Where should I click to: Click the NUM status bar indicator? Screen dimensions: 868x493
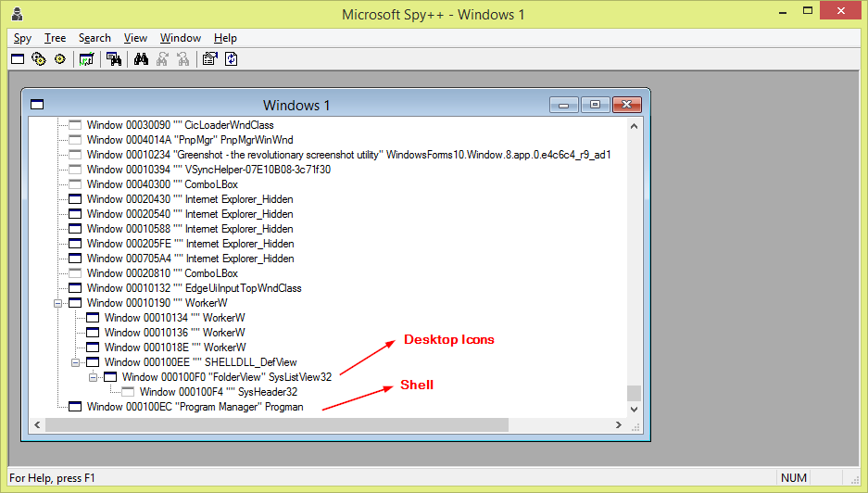coord(793,477)
